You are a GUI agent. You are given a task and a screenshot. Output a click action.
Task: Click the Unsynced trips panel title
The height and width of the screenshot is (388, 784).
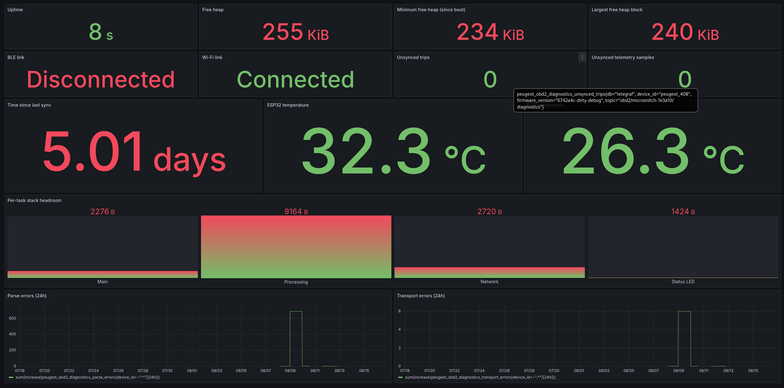click(413, 58)
